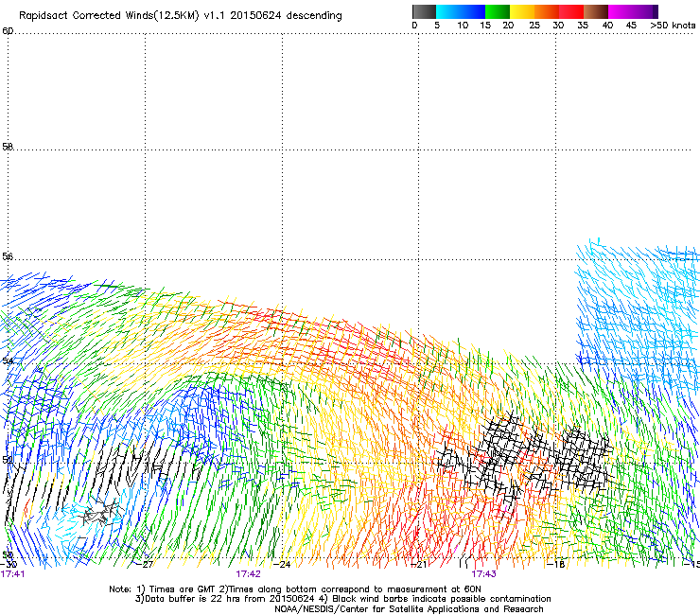
Task: Click the 17:42 swath time label
Action: click(248, 574)
